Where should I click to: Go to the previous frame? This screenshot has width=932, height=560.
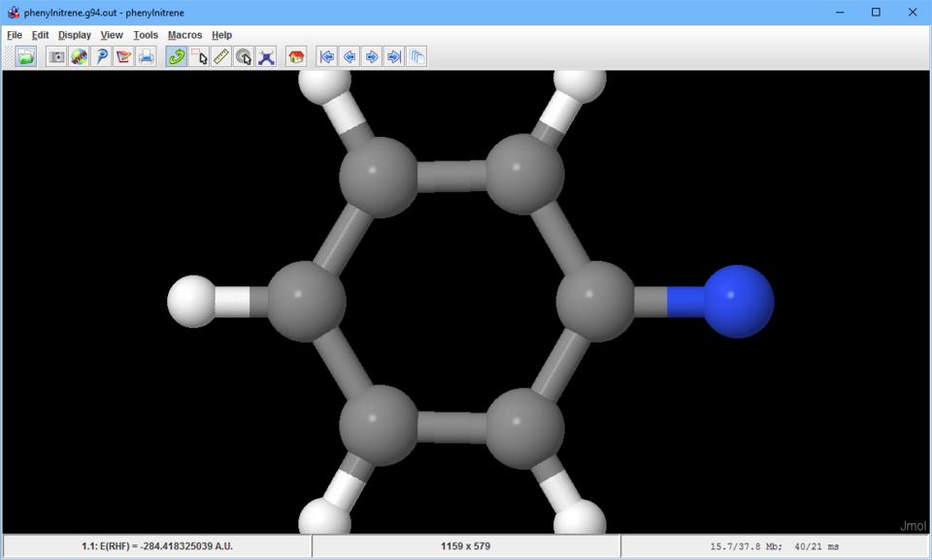pos(349,57)
